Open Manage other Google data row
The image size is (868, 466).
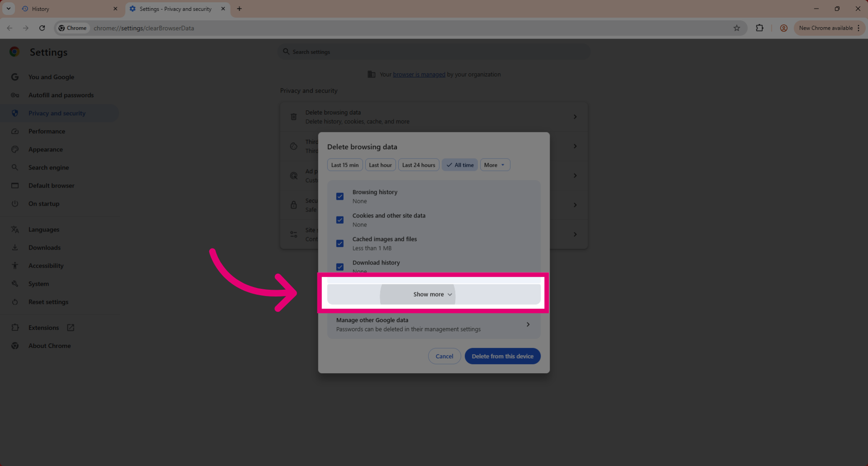tap(434, 325)
